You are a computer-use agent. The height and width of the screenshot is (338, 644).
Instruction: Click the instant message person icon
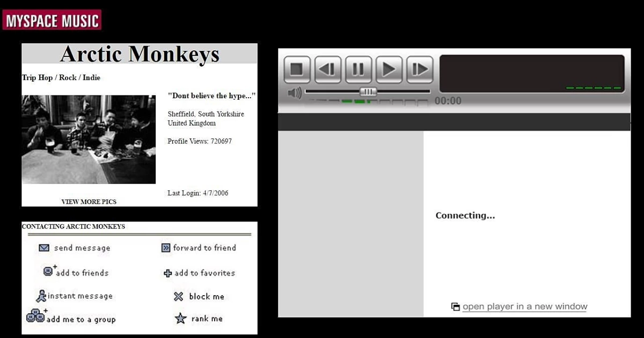(x=41, y=296)
